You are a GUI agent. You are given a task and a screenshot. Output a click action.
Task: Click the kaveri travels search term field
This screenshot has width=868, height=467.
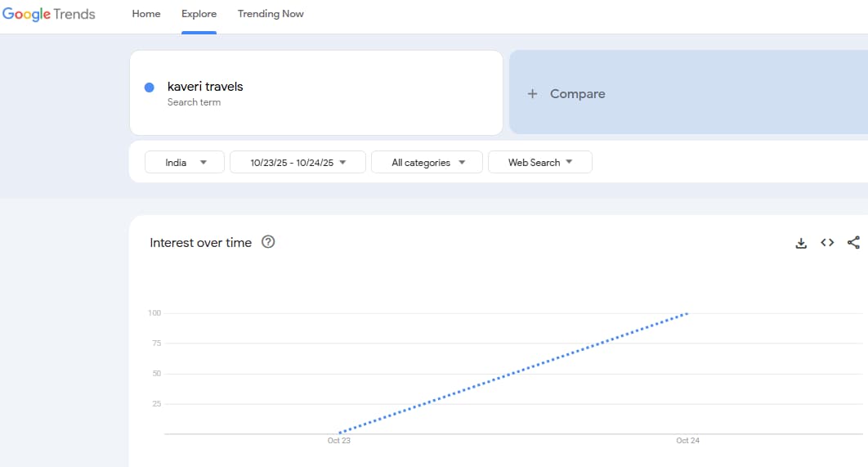click(316, 93)
